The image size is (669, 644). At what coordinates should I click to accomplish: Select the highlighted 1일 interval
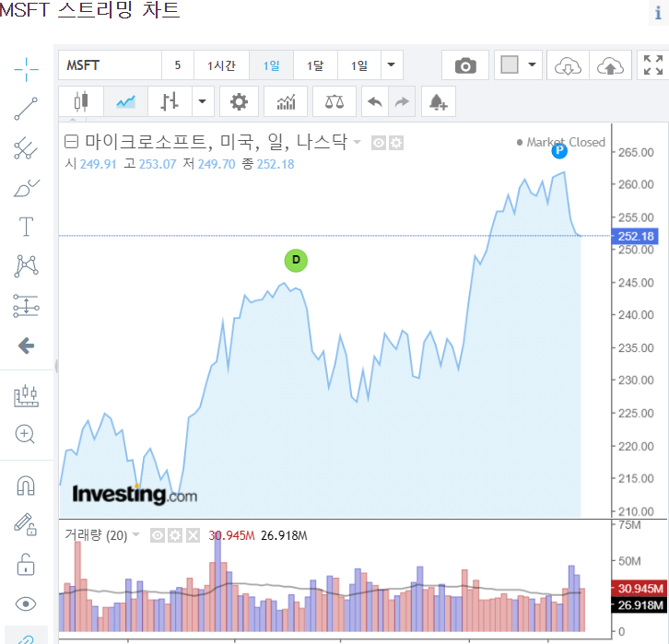[x=271, y=65]
